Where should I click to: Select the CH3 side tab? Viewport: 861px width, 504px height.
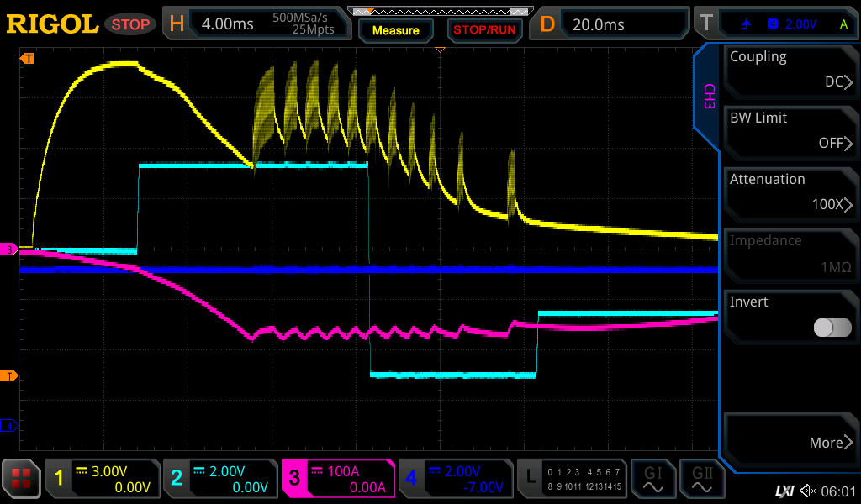click(x=708, y=95)
